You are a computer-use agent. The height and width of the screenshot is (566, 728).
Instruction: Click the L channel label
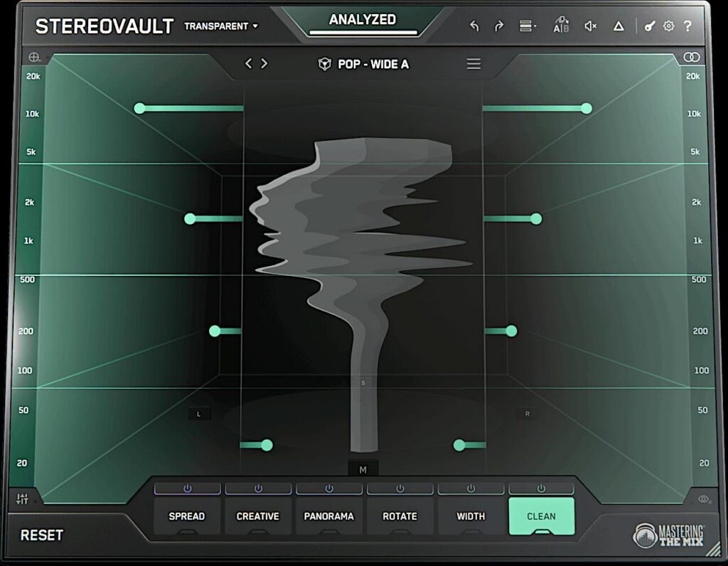[199, 414]
